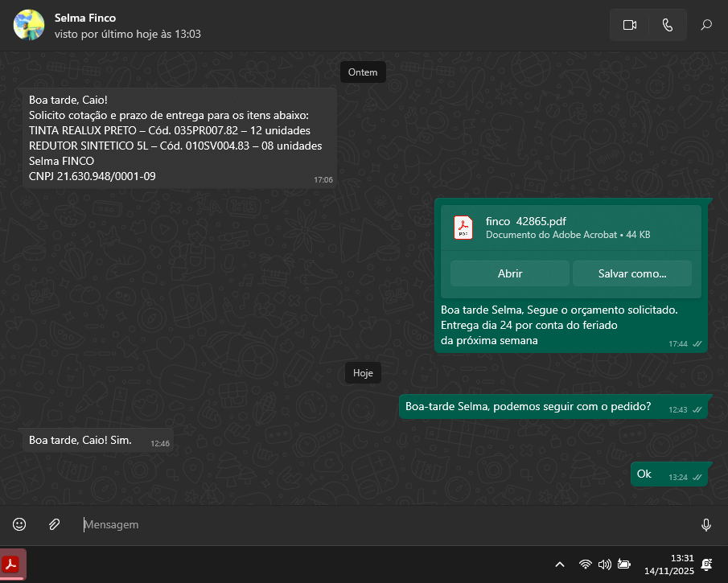Open the Wi-Fi network tray icon
Screen dimensions: 728x583
[x=586, y=565]
